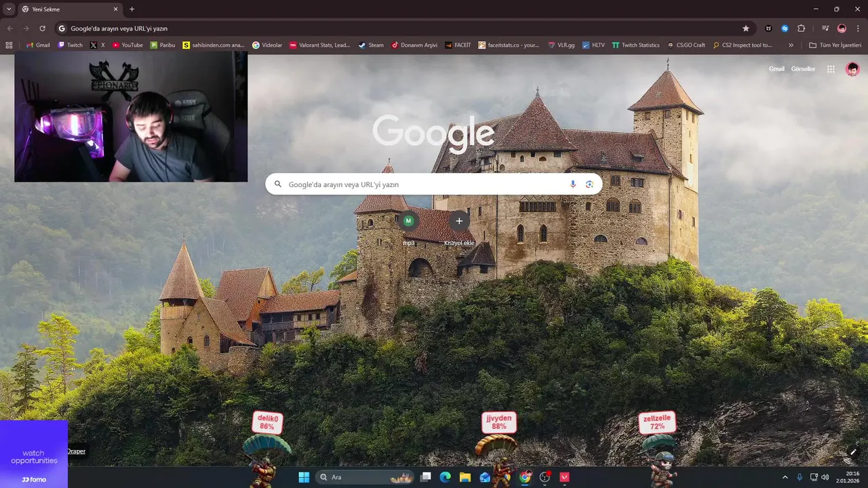Show hidden system tray icons
868x488 pixels.
[x=785, y=477]
